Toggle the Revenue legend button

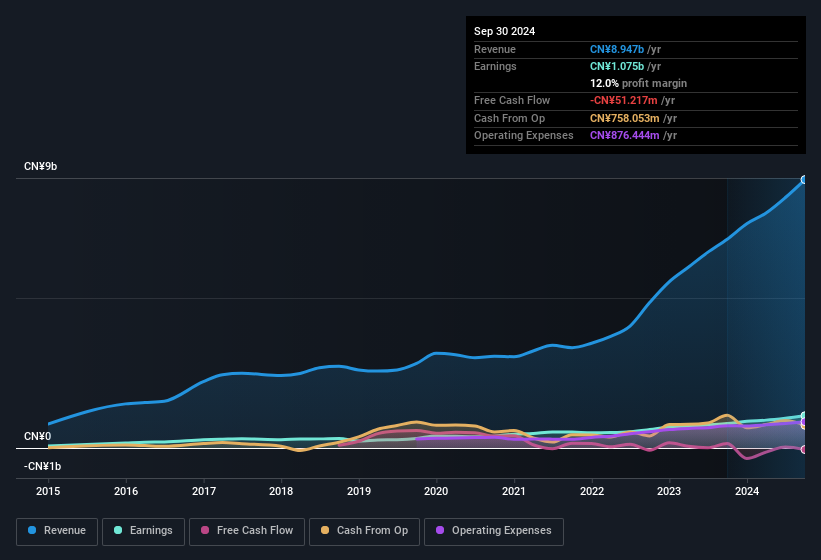[57, 532]
